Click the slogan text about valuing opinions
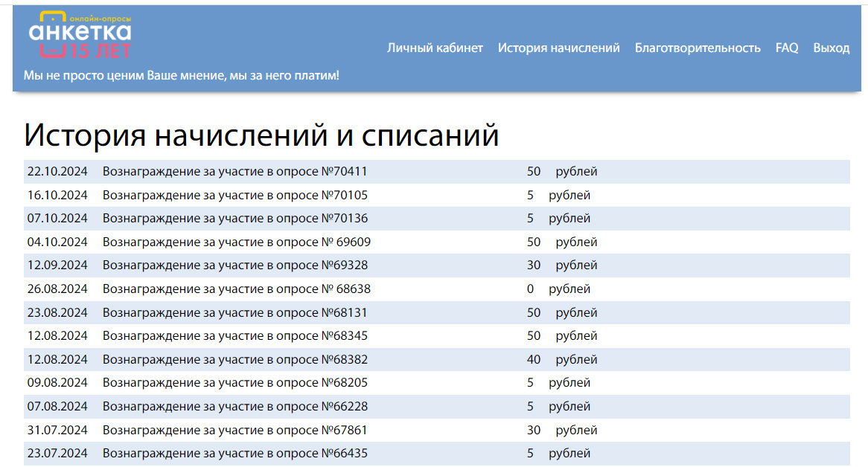The image size is (868, 467). 182,74
